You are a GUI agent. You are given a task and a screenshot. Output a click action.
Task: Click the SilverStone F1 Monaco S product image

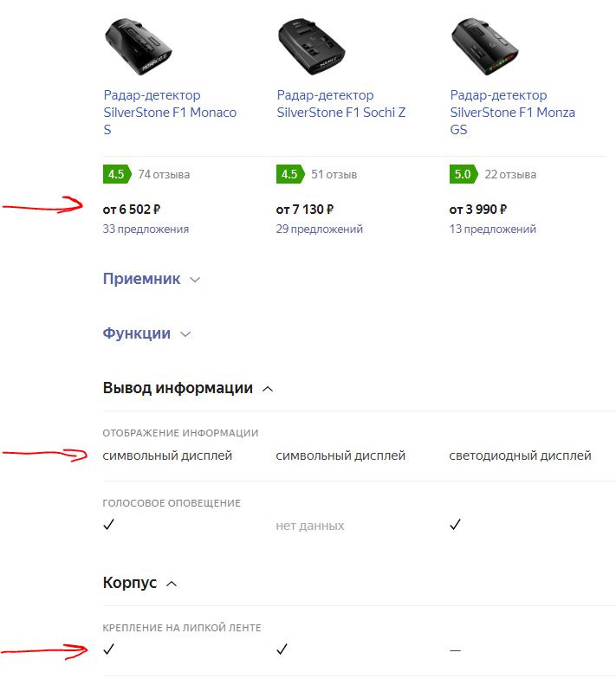pyautogui.click(x=137, y=45)
